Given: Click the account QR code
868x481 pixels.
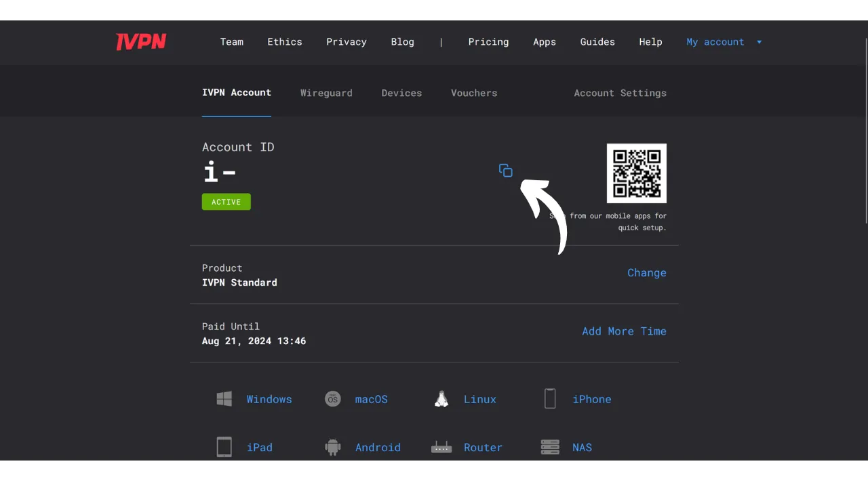Looking at the screenshot, I should coord(637,173).
